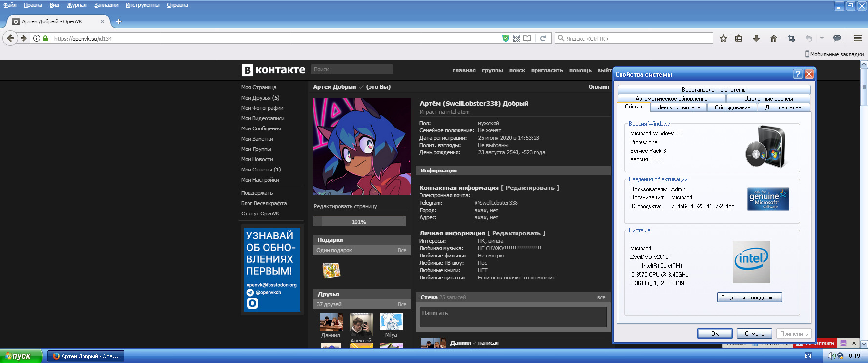This screenshot has height=363, width=868.
Task: Click Отмена in Свойства системы
Action: (x=754, y=334)
